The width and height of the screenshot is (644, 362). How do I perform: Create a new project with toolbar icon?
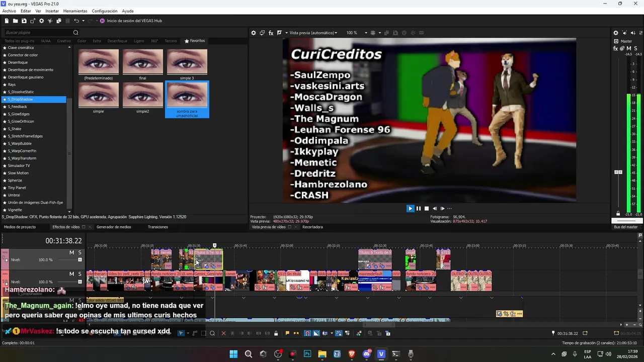(x=7, y=21)
